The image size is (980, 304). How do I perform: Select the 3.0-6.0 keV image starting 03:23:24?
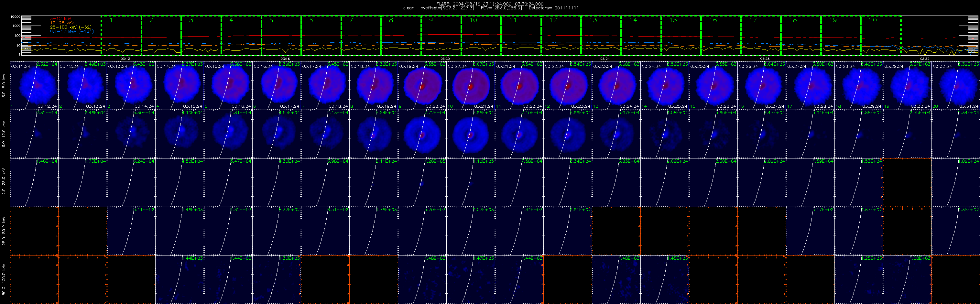pos(616,85)
